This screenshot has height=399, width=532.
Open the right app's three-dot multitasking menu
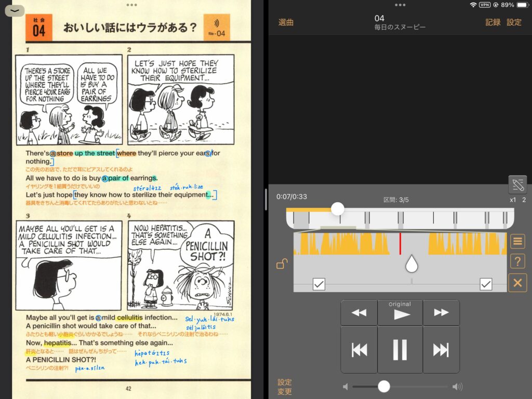click(x=400, y=5)
